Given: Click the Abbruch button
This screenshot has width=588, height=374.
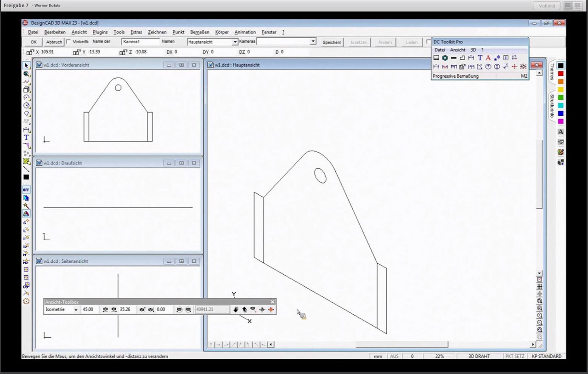Looking at the screenshot, I should pos(54,41).
